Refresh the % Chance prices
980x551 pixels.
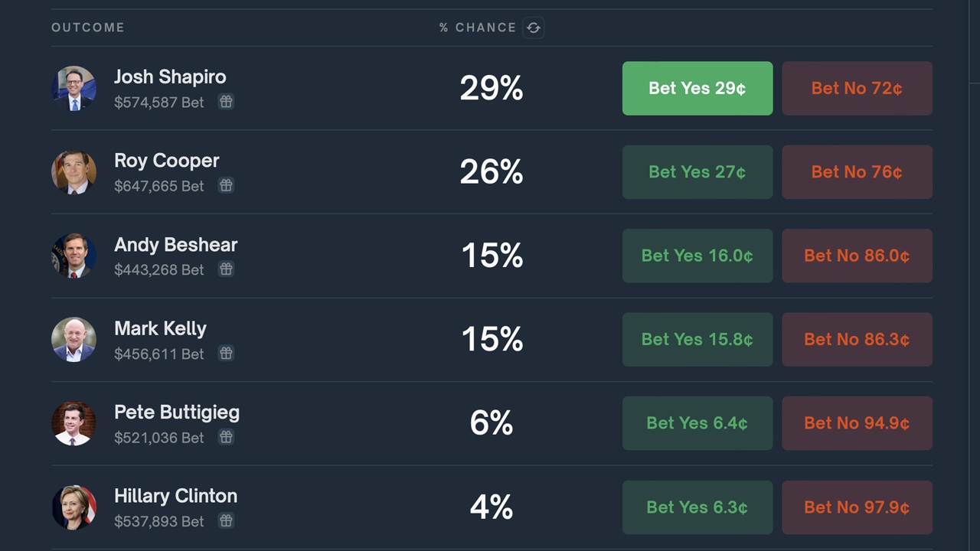pos(534,28)
